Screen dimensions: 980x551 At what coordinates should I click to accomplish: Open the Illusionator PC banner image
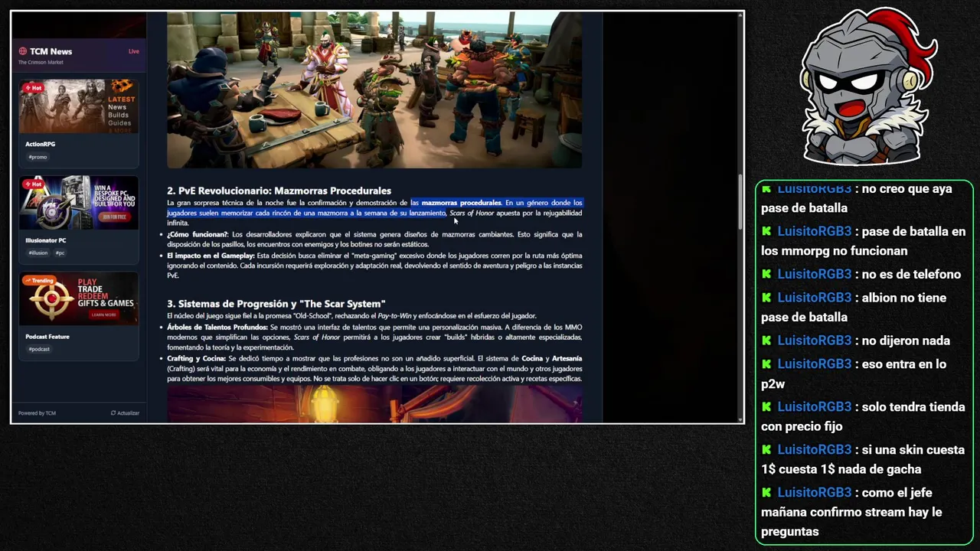click(x=79, y=203)
